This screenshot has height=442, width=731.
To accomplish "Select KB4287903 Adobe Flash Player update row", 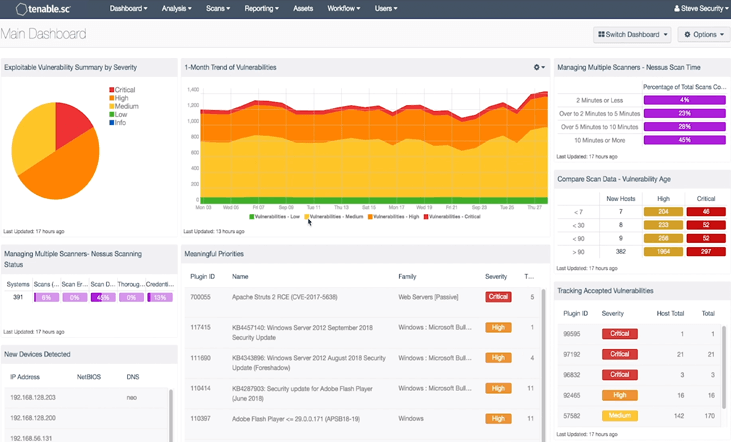I will point(363,394).
